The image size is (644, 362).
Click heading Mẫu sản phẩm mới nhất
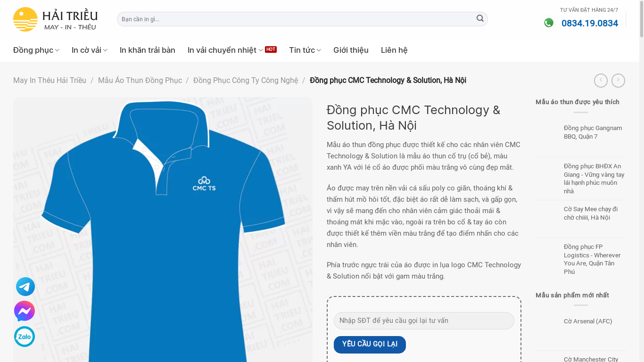click(x=572, y=296)
